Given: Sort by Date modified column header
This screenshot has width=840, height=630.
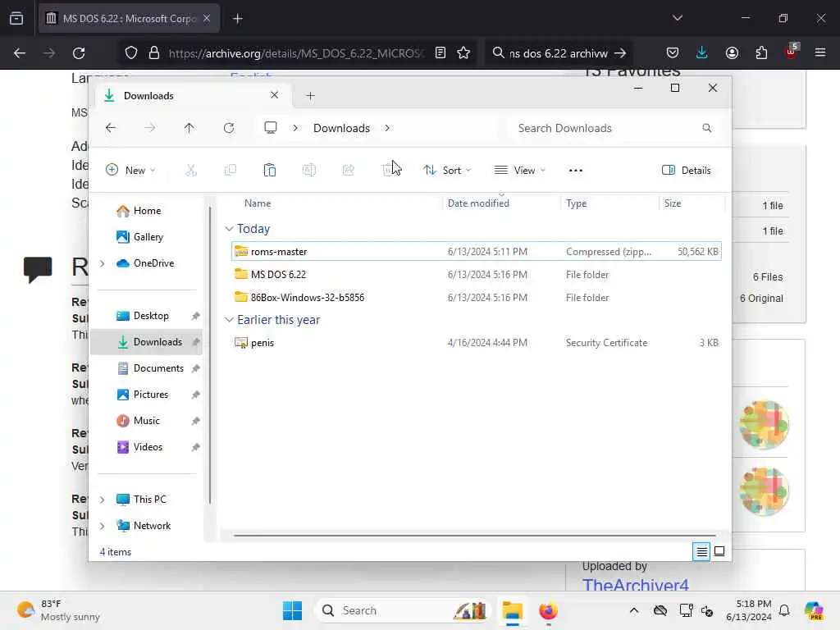Looking at the screenshot, I should click(x=478, y=203).
